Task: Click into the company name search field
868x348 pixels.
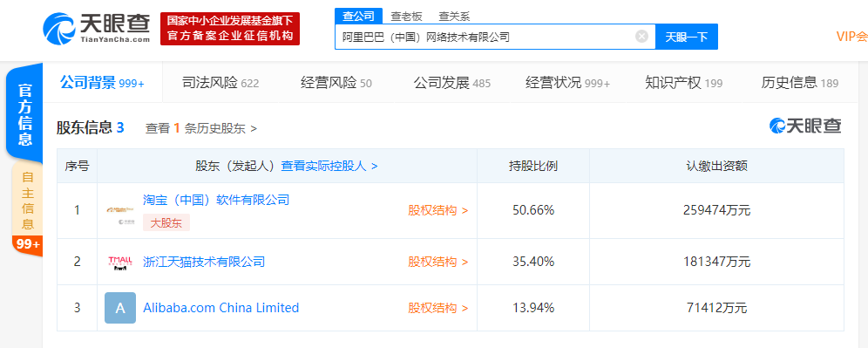Action: tap(485, 37)
